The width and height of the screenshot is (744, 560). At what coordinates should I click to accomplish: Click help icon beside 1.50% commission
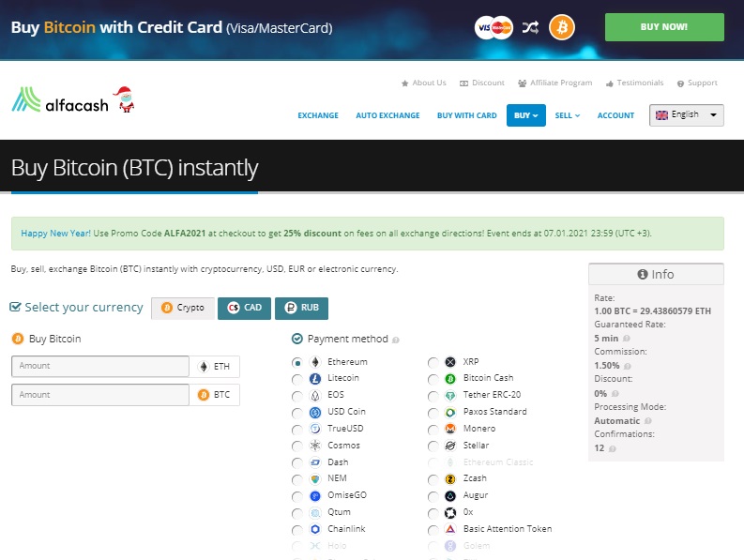pyautogui.click(x=628, y=366)
